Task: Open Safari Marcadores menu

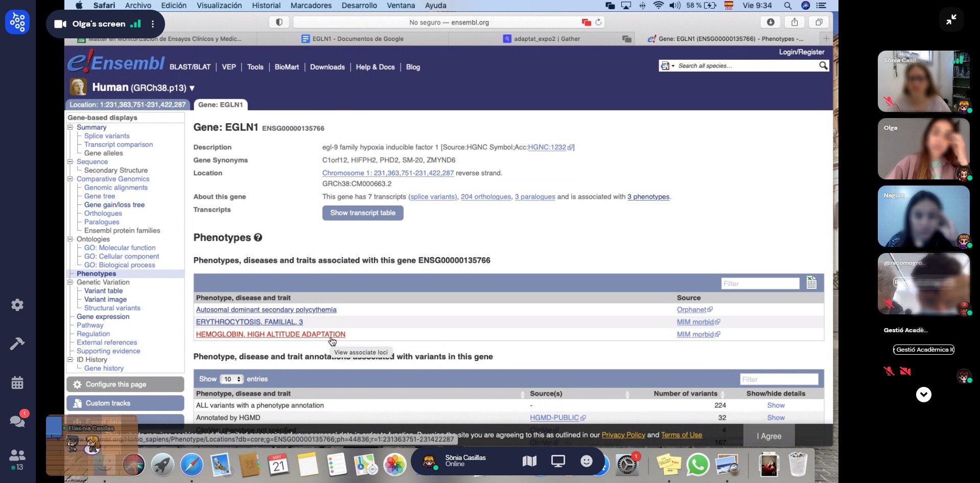Action: point(311,6)
